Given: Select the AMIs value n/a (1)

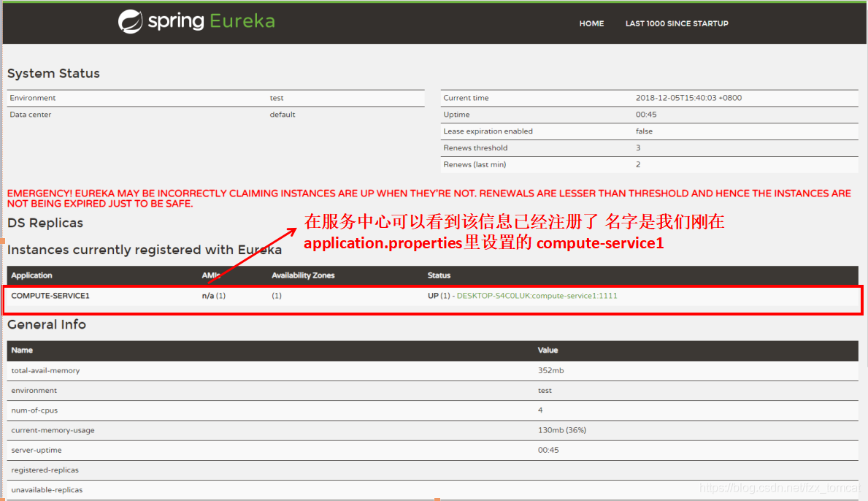Looking at the screenshot, I should click(x=214, y=296).
